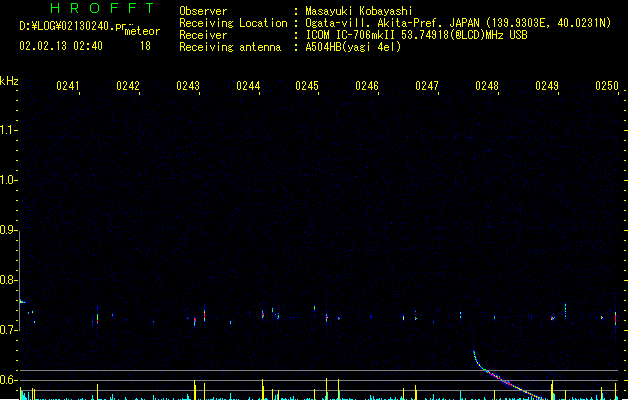
Task: Click time marker 0250
Action: pos(607,86)
